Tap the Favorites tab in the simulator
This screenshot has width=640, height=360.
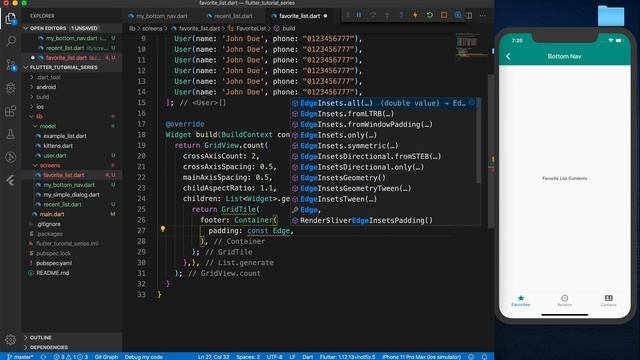click(521, 301)
